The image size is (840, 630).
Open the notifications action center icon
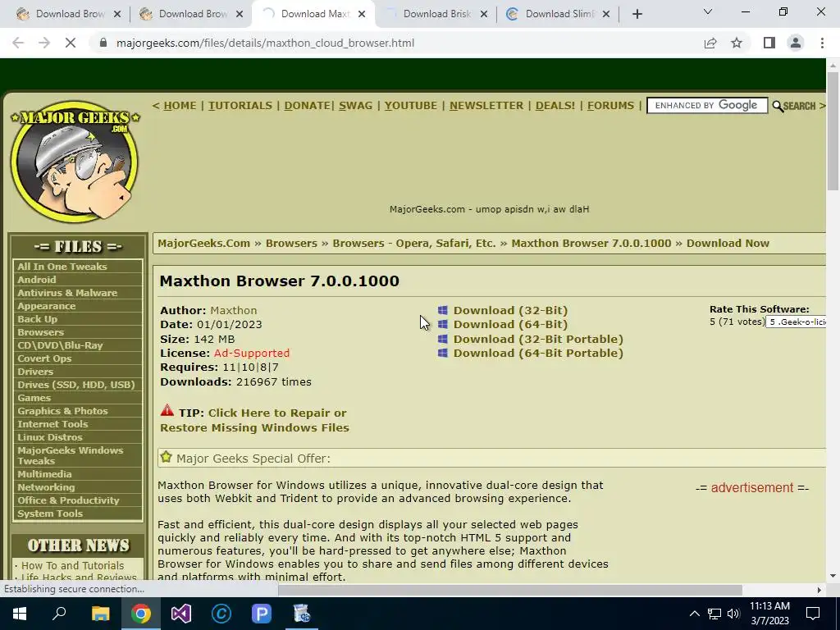click(813, 614)
